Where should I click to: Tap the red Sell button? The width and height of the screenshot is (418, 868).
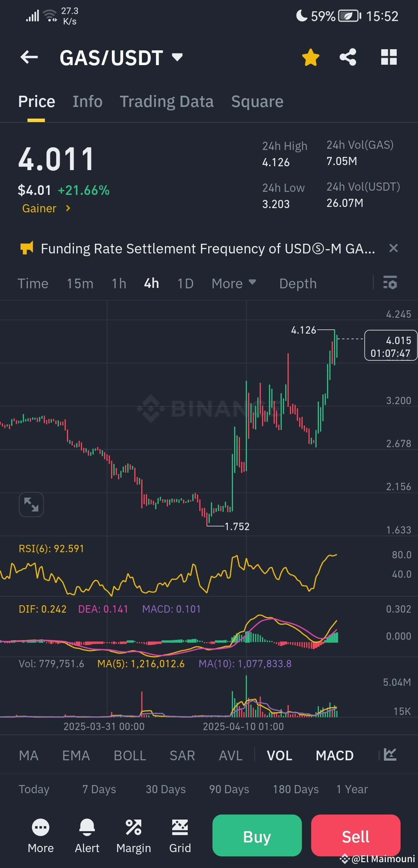tap(356, 835)
